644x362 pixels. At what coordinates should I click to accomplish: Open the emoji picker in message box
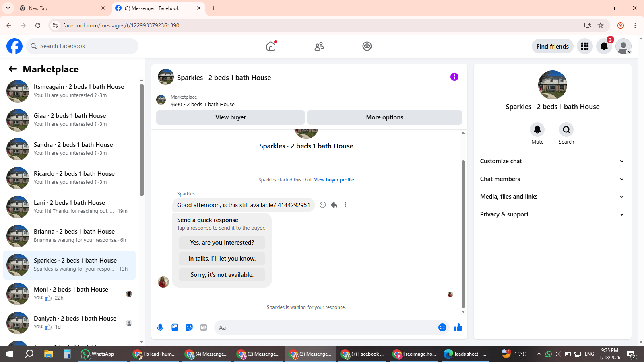(442, 327)
